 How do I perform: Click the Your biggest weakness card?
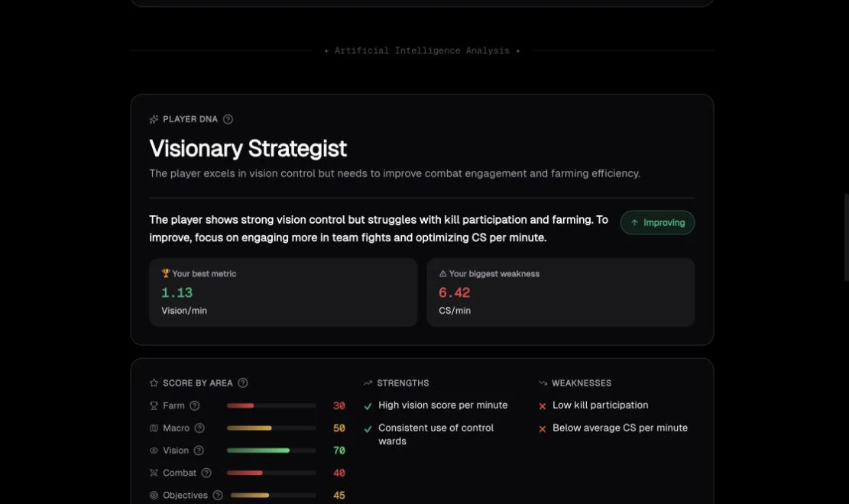point(560,292)
